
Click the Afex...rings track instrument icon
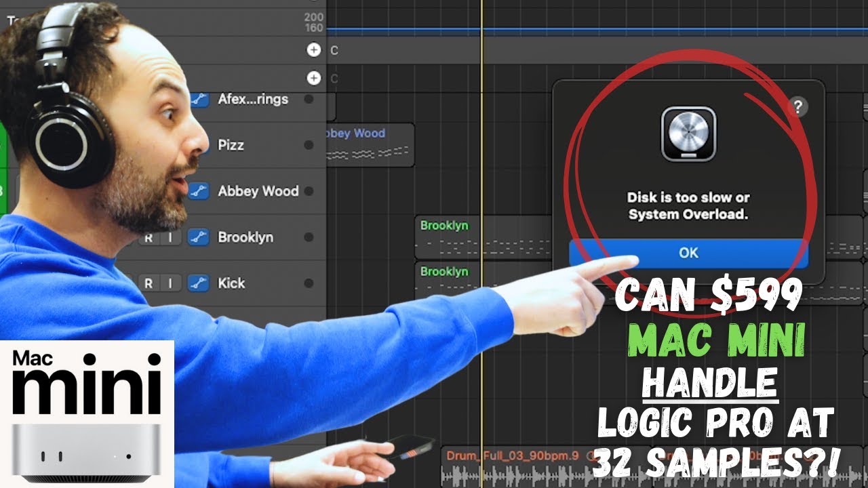(197, 99)
